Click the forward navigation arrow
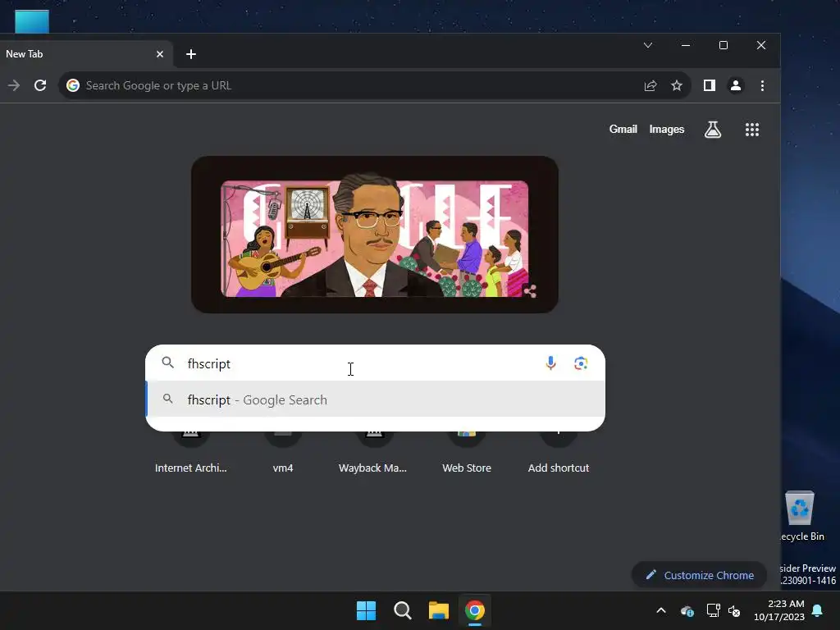Image resolution: width=840 pixels, height=630 pixels. [x=14, y=85]
